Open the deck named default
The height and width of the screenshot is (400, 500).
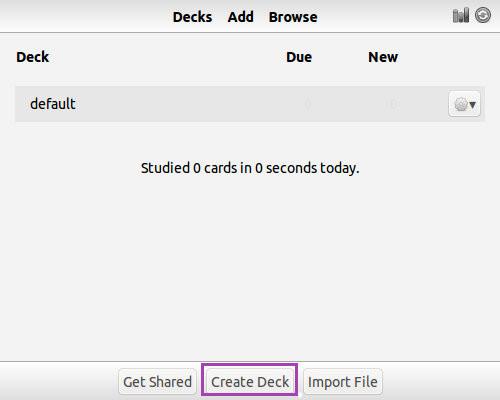click(53, 104)
